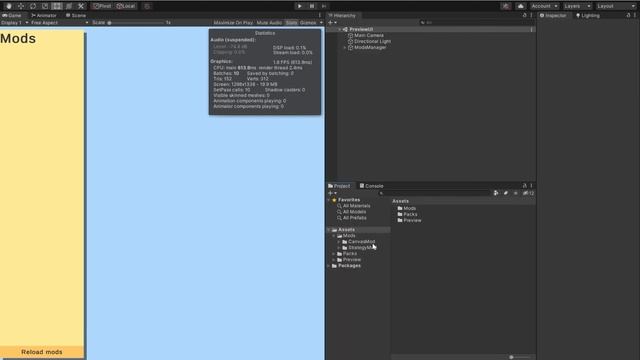Viewport: 640px width, 360px height.
Task: Switch to the Lighting tab
Action: [588, 16]
